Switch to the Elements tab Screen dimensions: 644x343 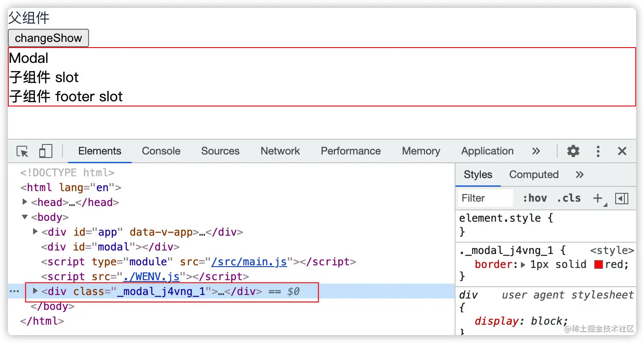[x=100, y=151]
